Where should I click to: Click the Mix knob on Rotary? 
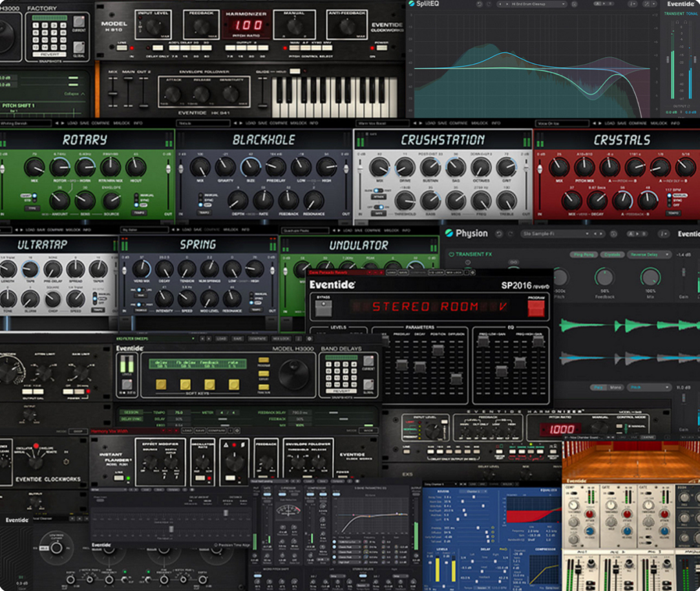34,167
